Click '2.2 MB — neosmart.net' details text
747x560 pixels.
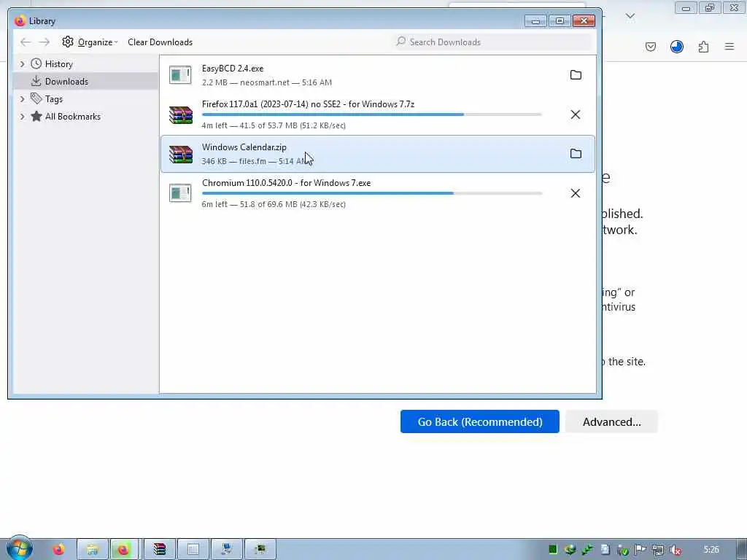tap(266, 82)
